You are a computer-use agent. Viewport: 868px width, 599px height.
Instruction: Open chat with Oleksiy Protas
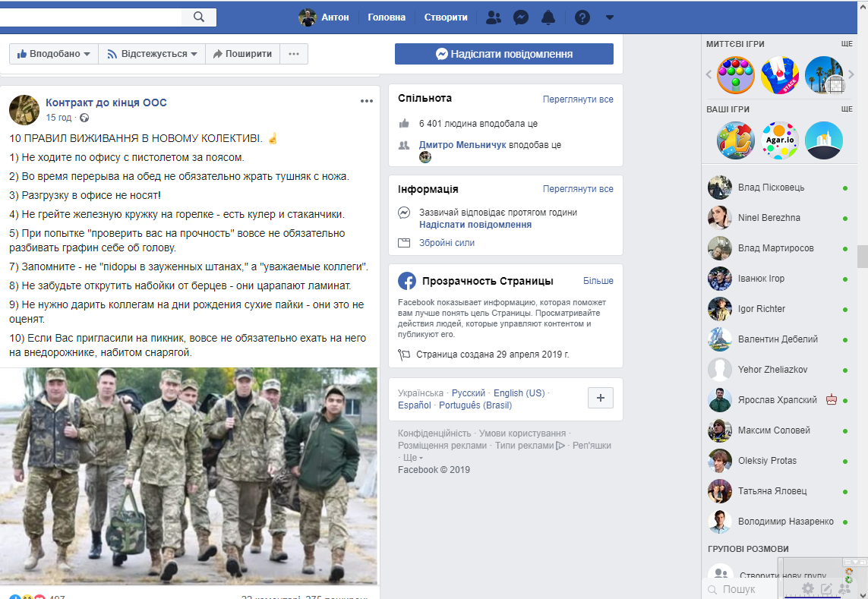coord(778,461)
